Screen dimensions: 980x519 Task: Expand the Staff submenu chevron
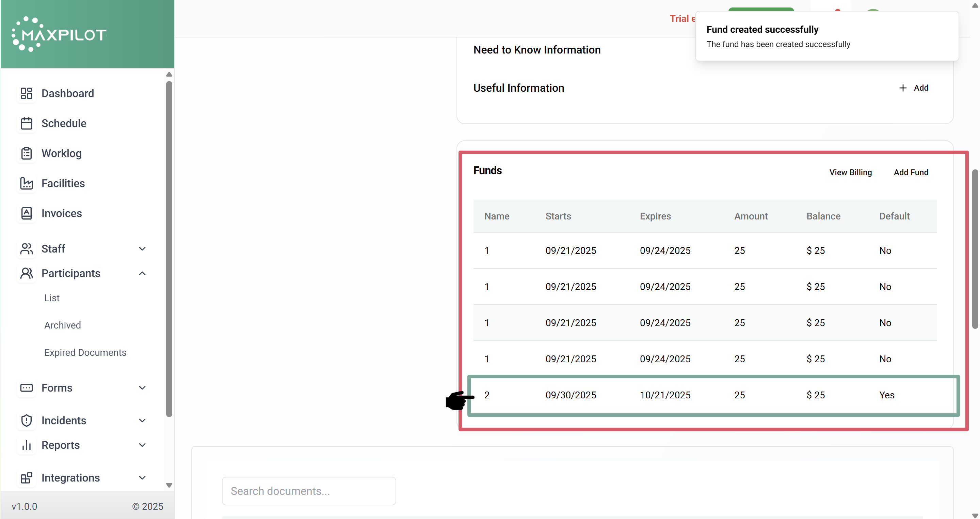(142, 249)
